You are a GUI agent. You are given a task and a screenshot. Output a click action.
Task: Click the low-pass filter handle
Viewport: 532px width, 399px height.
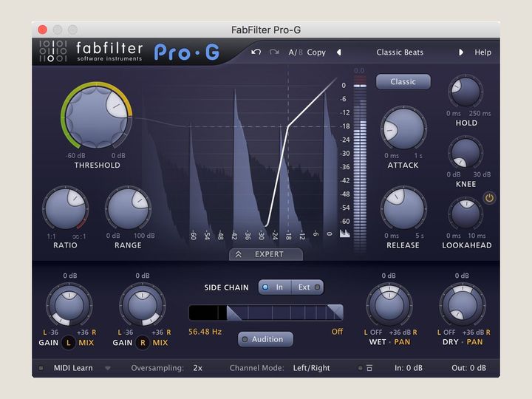[335, 312]
